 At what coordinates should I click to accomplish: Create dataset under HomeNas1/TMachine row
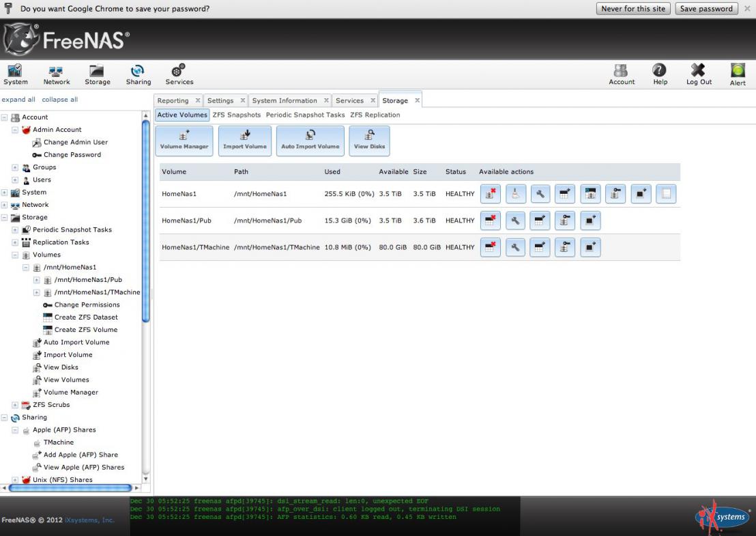point(540,247)
